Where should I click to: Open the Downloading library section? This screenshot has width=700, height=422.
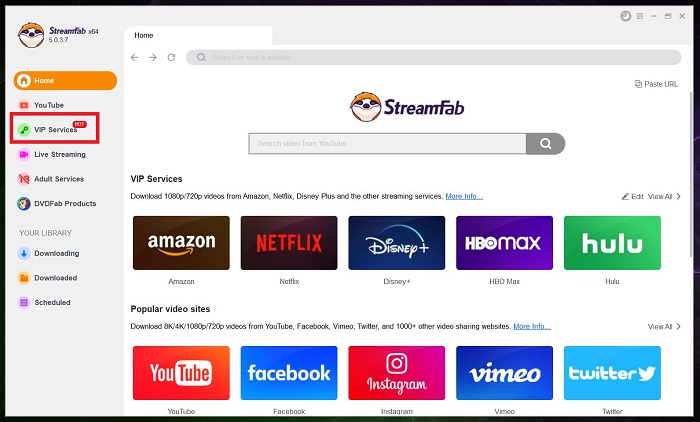(49, 253)
